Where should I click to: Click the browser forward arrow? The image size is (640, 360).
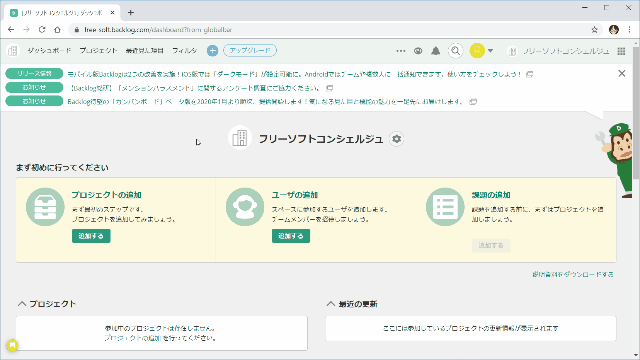[x=27, y=29]
